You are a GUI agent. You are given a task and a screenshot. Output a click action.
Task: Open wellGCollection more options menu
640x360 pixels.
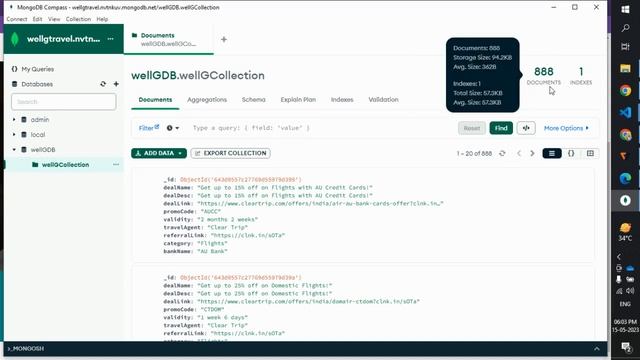pos(116,164)
